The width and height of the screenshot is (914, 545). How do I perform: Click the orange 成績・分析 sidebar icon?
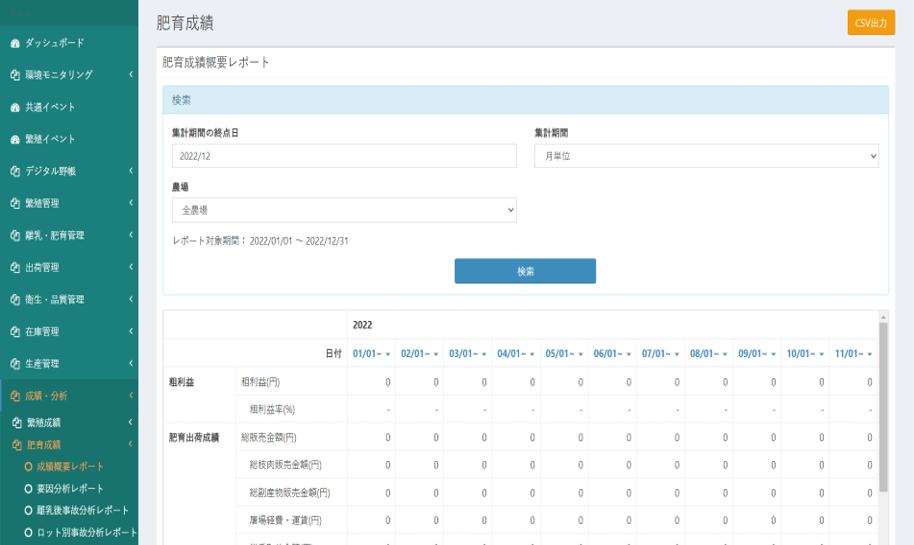pos(15,396)
